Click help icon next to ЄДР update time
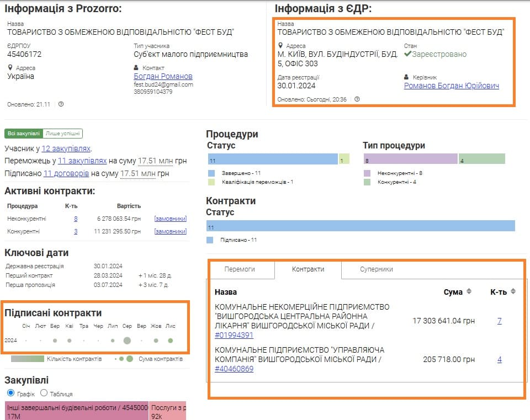Viewport: 530px width, 420px height. (357, 99)
